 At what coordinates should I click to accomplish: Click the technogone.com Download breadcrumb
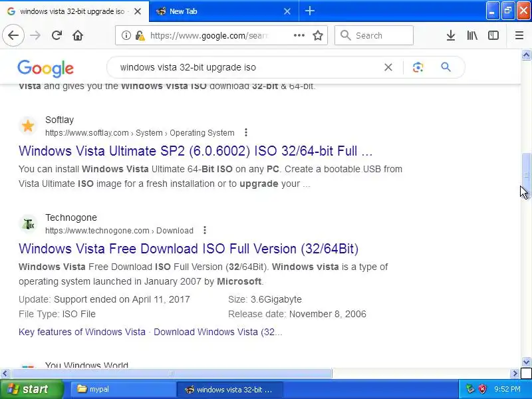click(x=119, y=230)
